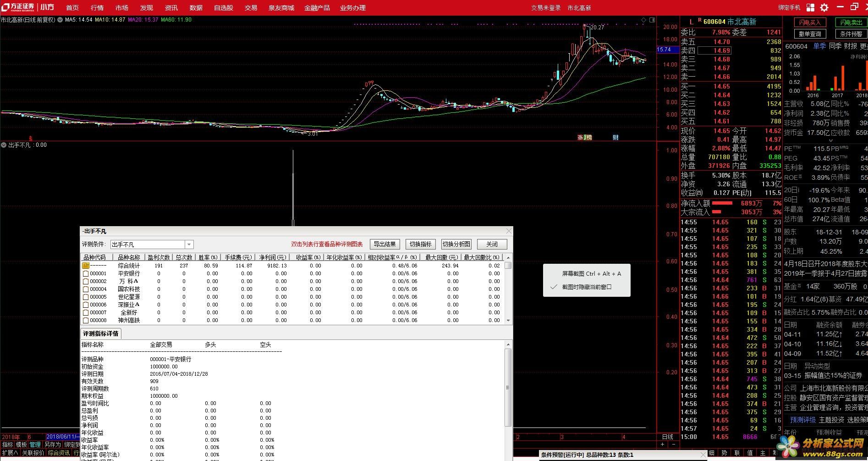Click round gear icon next to chart title

point(60,20)
